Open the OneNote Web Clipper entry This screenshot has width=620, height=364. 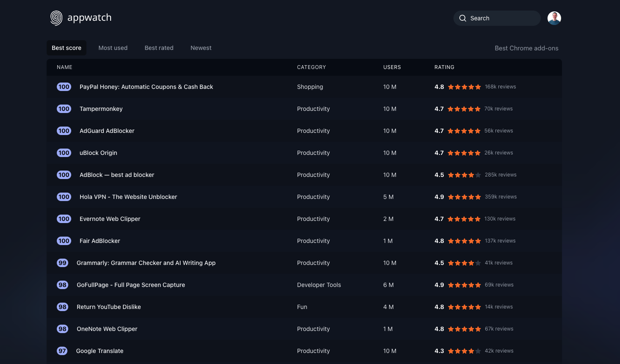[107, 329]
